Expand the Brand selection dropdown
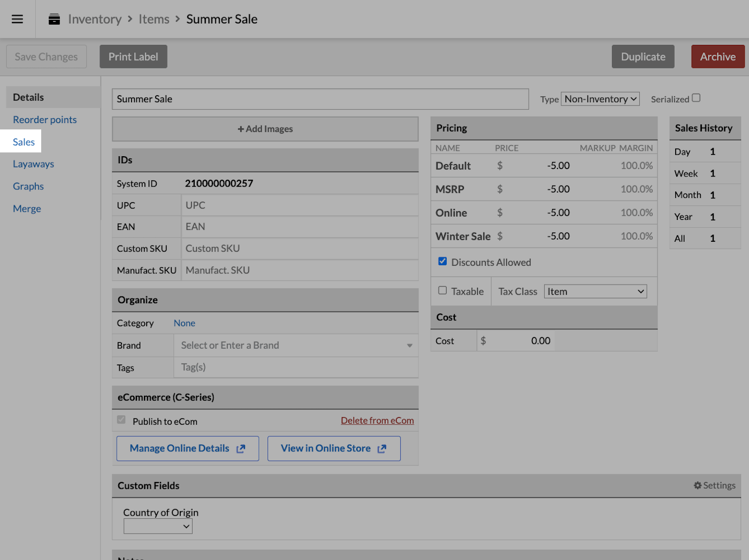The width and height of the screenshot is (749, 560). (x=410, y=346)
